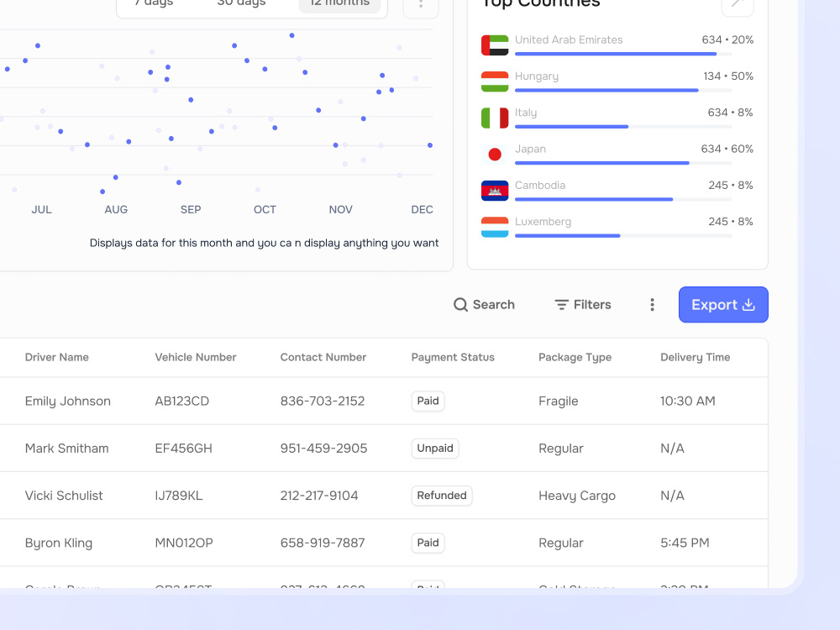Click the download icon in Export
The image size is (840, 630).
tap(748, 304)
